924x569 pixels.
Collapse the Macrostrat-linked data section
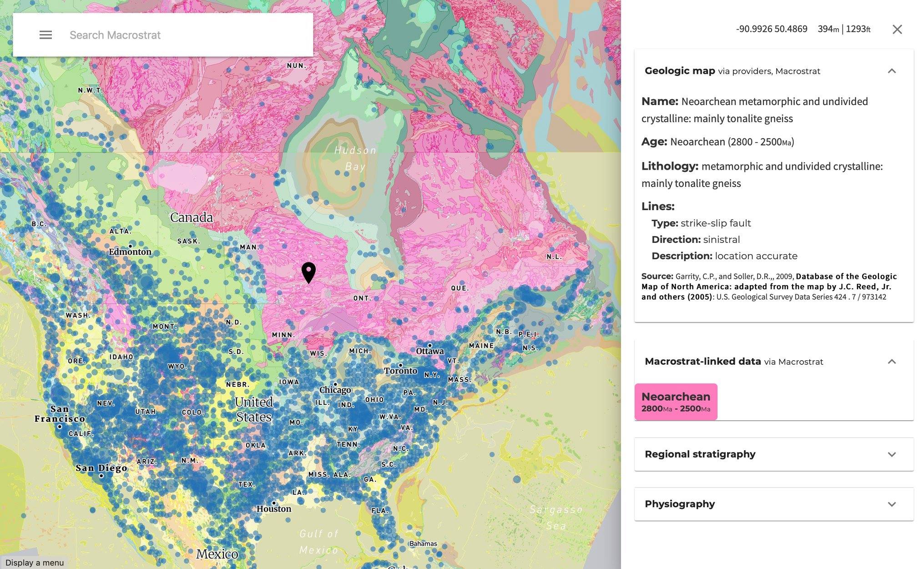892,362
